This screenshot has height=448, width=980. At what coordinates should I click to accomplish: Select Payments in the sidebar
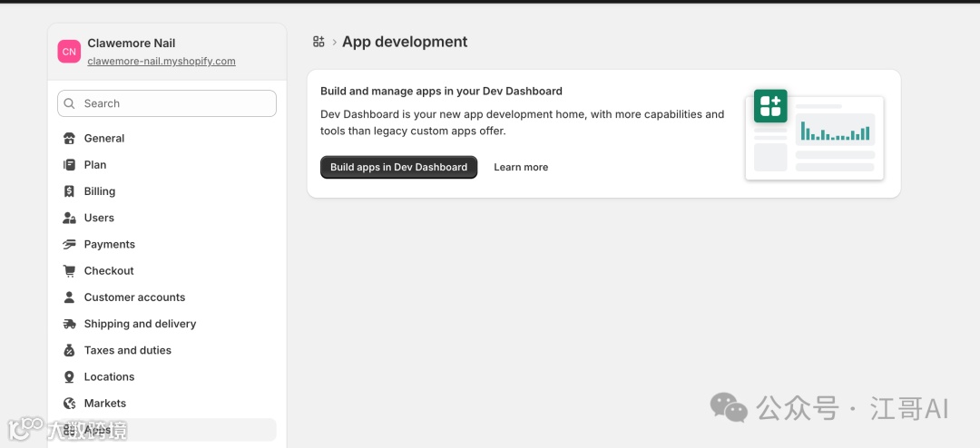coord(167,244)
